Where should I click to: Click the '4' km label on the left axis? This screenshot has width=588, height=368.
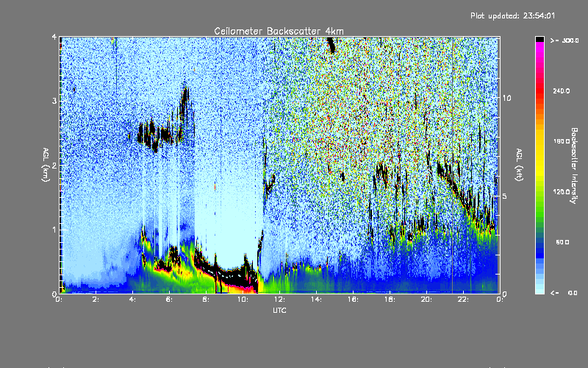click(x=54, y=38)
